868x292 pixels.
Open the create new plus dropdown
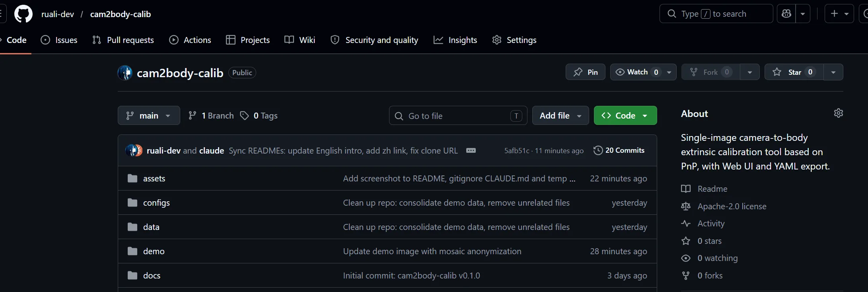coord(839,14)
